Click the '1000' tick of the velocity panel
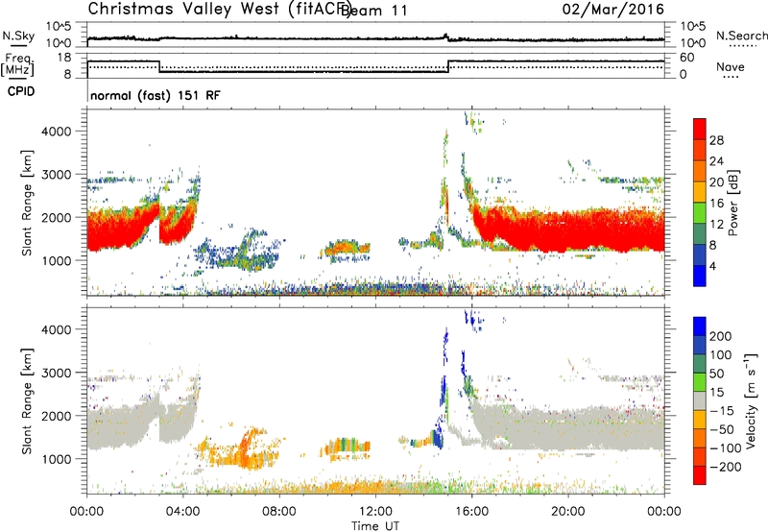This screenshot has width=768, height=532. click(x=56, y=459)
